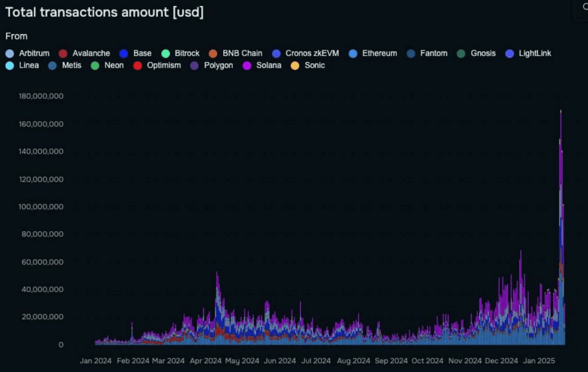Click the tallest December 2024 bar
This screenshot has height=372, width=588.
tap(520, 298)
